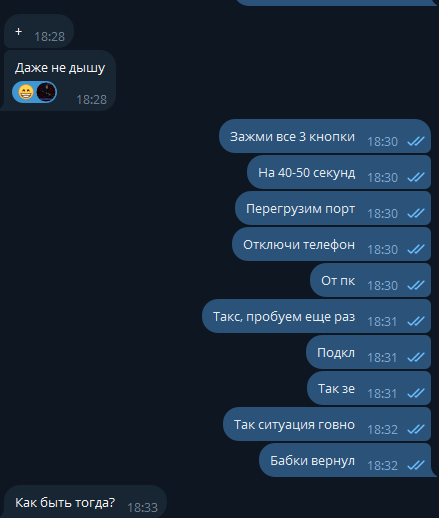The height and width of the screenshot is (518, 439).
Task: Click read checkmarks on 'Бабки вернул' message
Action: [416, 465]
